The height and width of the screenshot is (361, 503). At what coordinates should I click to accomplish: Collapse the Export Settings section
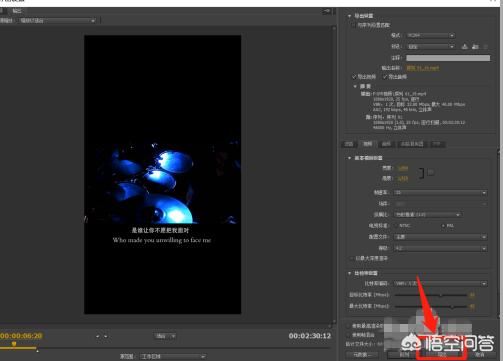[349, 16]
